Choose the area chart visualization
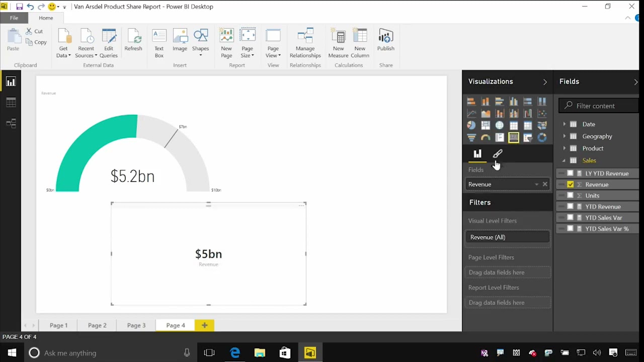Viewport: 644px width, 362px height. (x=485, y=114)
